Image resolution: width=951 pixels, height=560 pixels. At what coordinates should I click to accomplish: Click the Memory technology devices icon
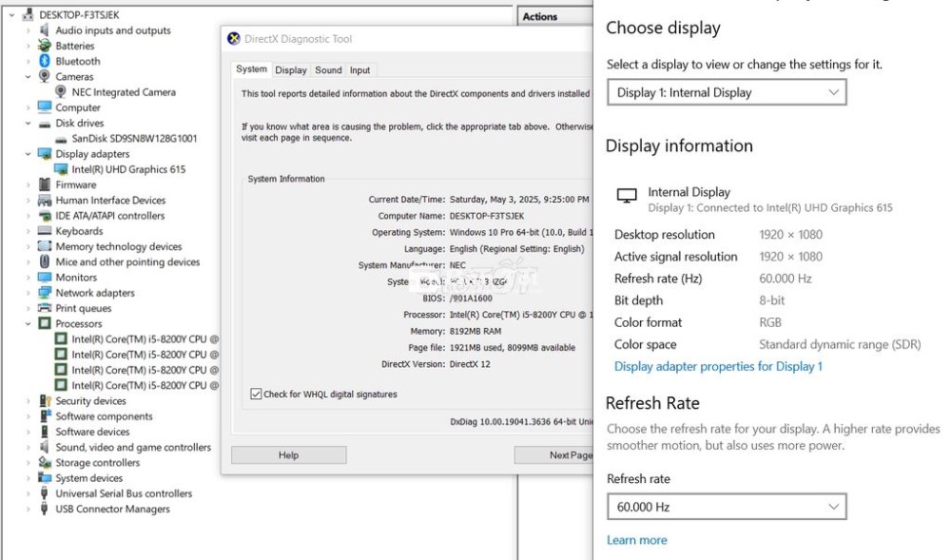click(x=45, y=246)
